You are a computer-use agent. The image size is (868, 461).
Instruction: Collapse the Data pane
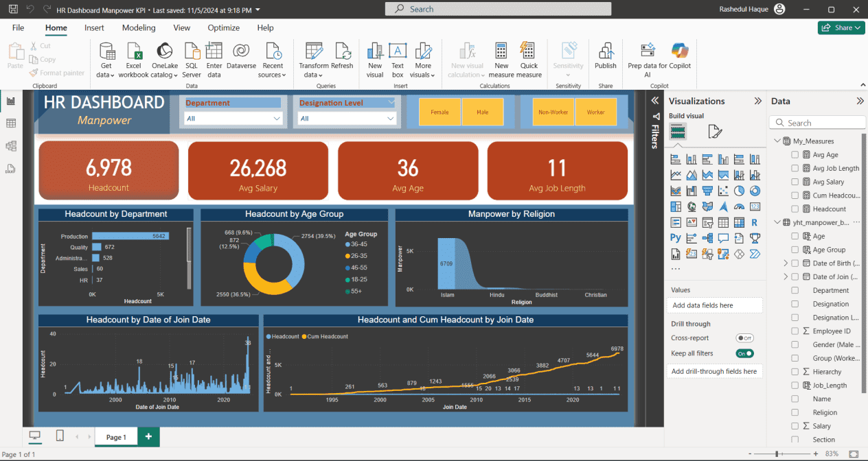860,101
